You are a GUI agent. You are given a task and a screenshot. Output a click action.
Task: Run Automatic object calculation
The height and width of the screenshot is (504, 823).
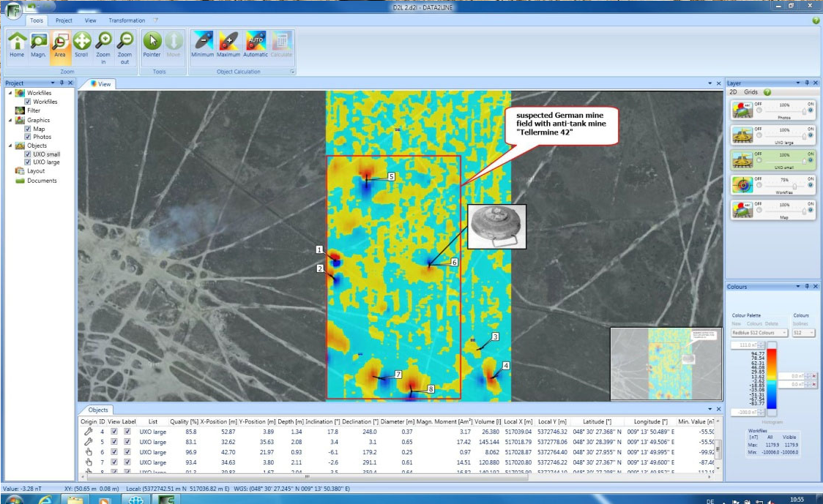pyautogui.click(x=256, y=44)
